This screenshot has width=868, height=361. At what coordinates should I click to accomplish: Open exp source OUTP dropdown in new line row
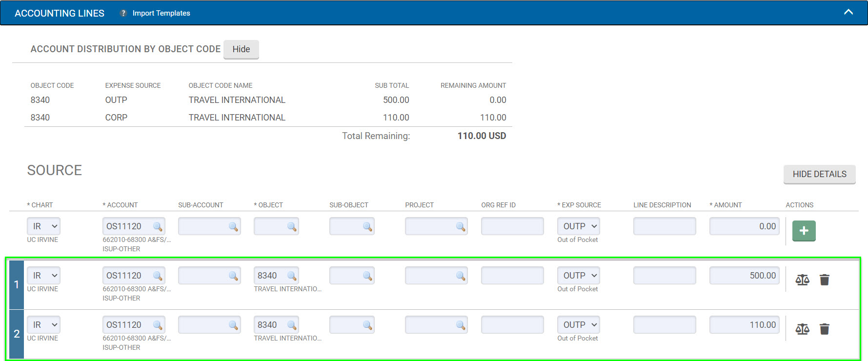pos(579,226)
